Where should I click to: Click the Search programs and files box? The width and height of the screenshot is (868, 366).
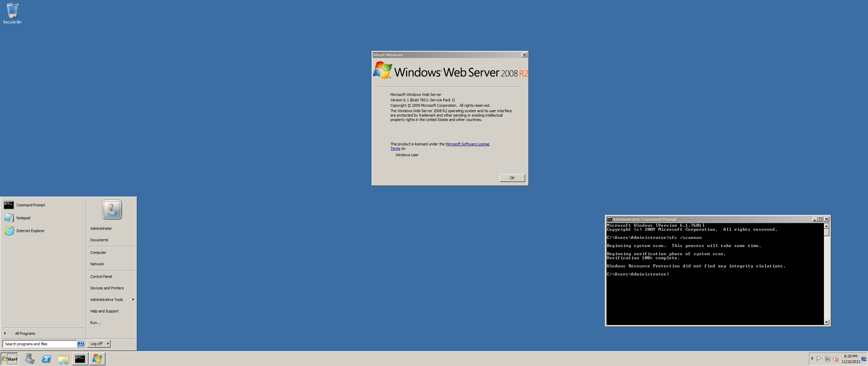tap(40, 344)
